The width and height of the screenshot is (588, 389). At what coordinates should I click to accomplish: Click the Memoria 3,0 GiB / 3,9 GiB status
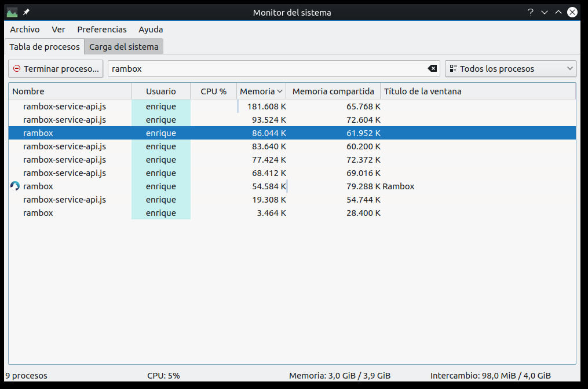(x=339, y=376)
